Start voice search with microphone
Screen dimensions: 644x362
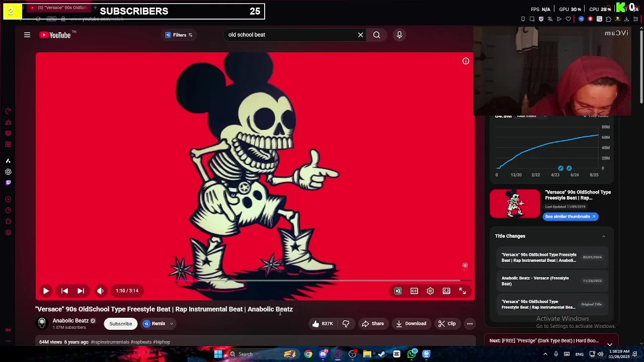pyautogui.click(x=399, y=35)
